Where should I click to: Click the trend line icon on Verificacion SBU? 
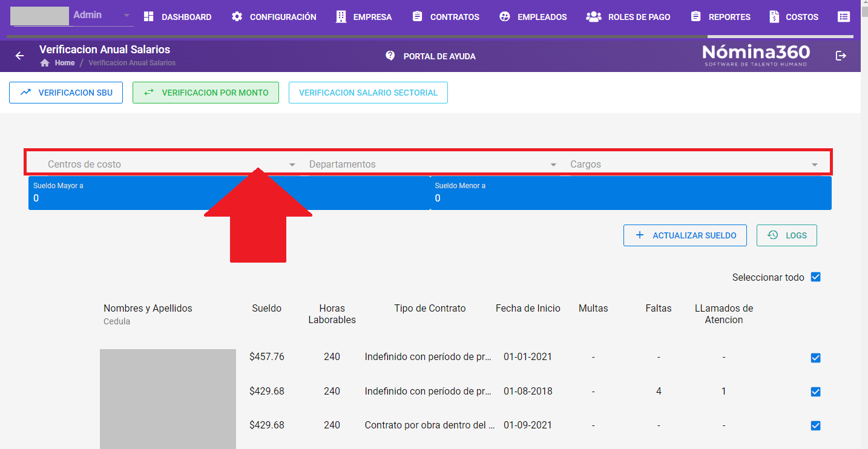tap(25, 93)
